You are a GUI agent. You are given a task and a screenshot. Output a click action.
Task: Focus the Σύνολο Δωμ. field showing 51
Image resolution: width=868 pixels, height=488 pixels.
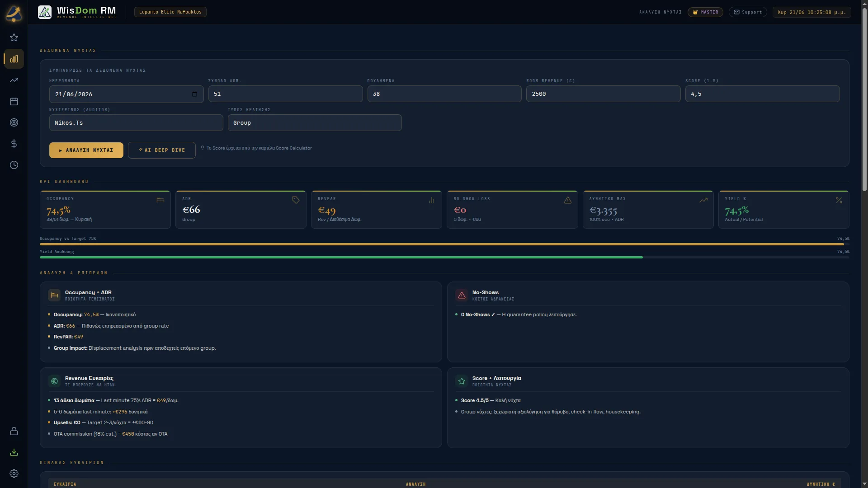(286, 94)
